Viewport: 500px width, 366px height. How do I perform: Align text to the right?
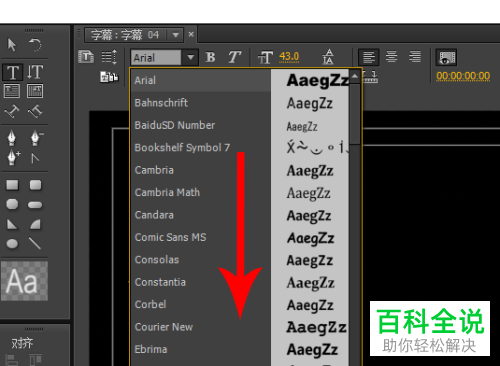point(415,57)
